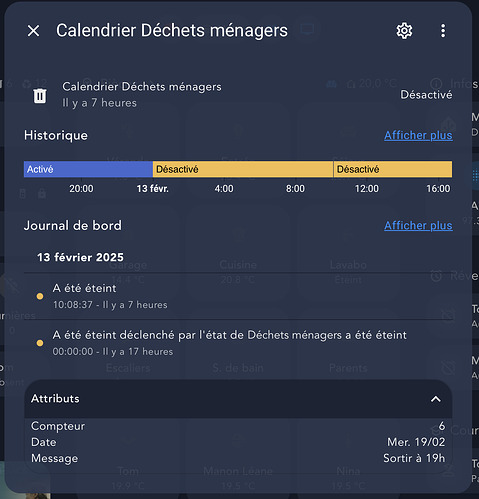
Task: Open Afficher plus link for Historique
Action: coord(418,135)
